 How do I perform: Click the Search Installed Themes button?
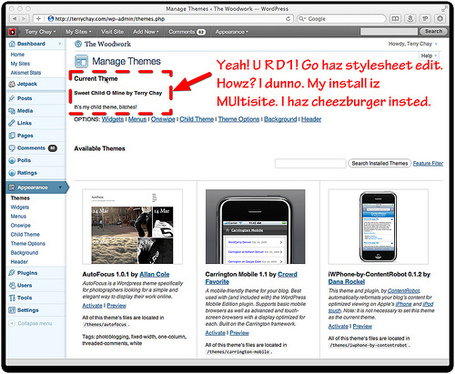coord(380,163)
